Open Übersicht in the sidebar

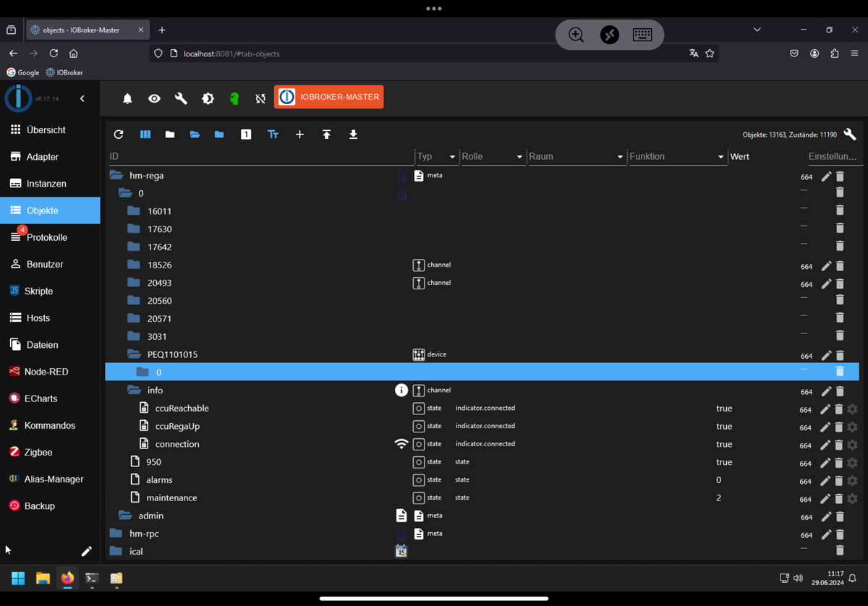point(50,130)
